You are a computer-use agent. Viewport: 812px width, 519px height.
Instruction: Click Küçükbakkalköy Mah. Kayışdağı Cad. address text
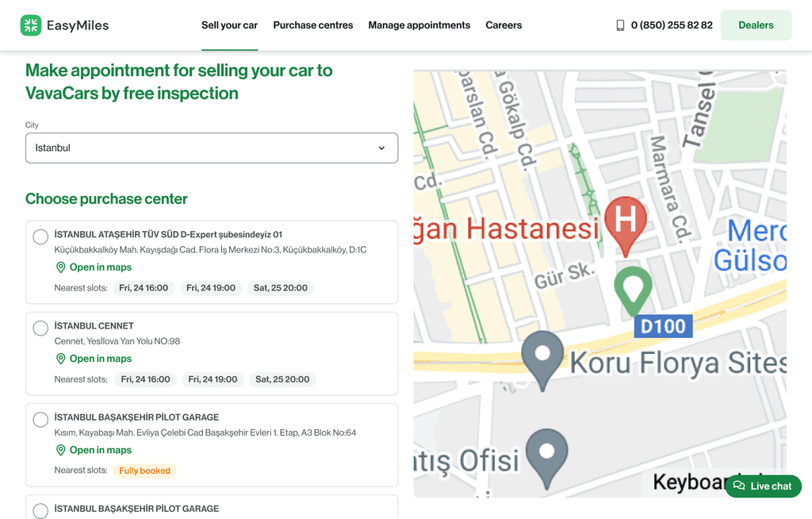pyautogui.click(x=210, y=250)
